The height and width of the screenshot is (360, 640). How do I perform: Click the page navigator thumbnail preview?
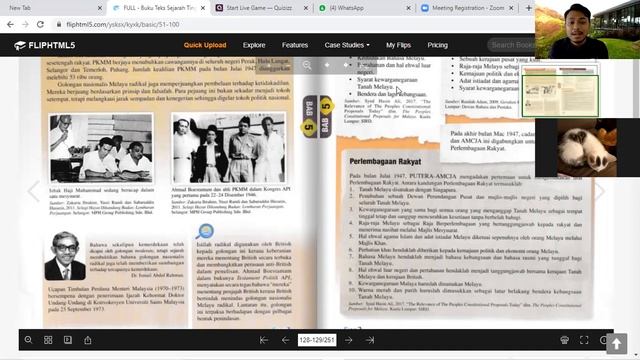click(x=560, y=91)
